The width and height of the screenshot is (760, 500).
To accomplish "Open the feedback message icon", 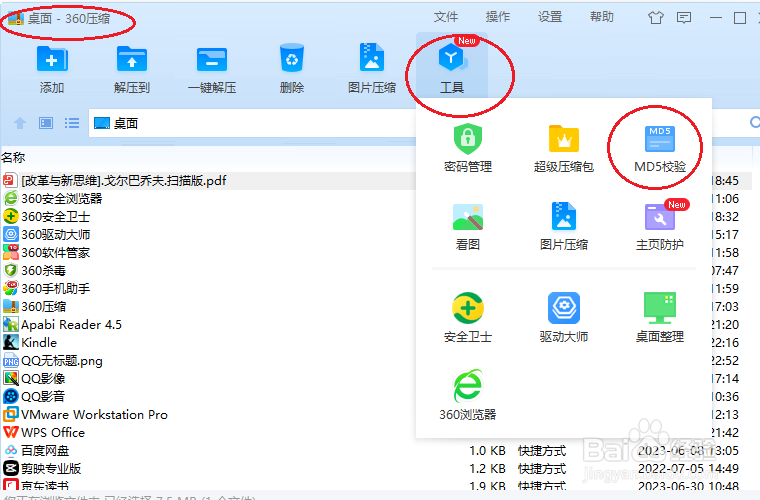I will (x=684, y=18).
